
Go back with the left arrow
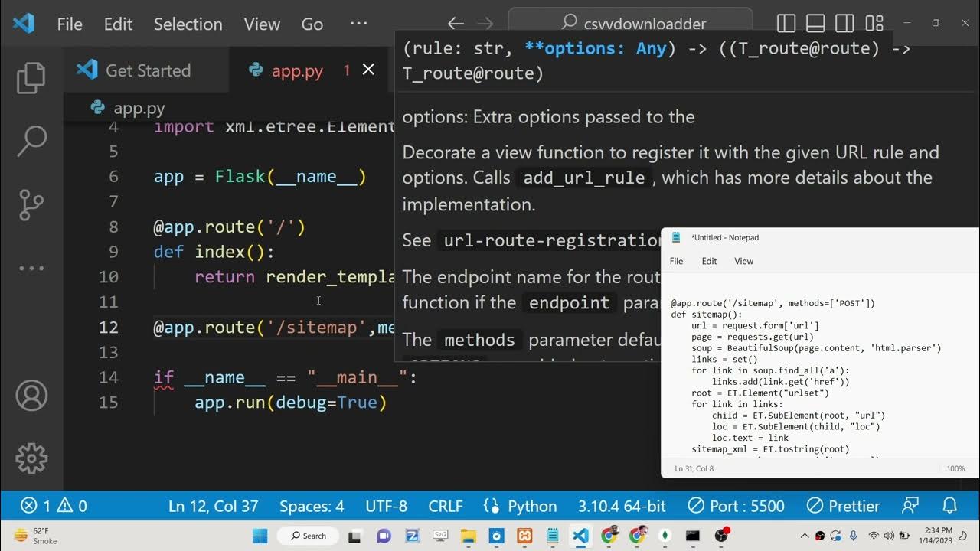pos(456,24)
